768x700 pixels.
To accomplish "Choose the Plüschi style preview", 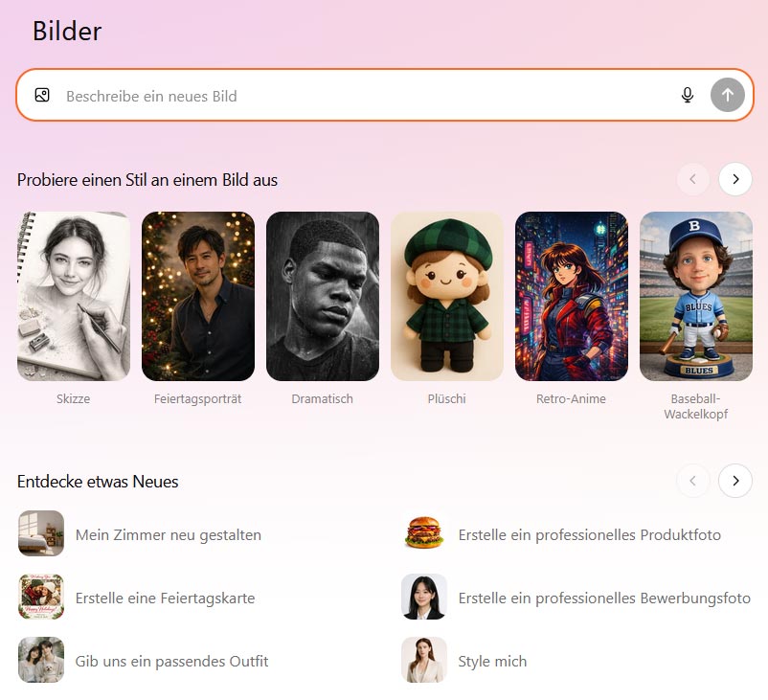I will [446, 296].
